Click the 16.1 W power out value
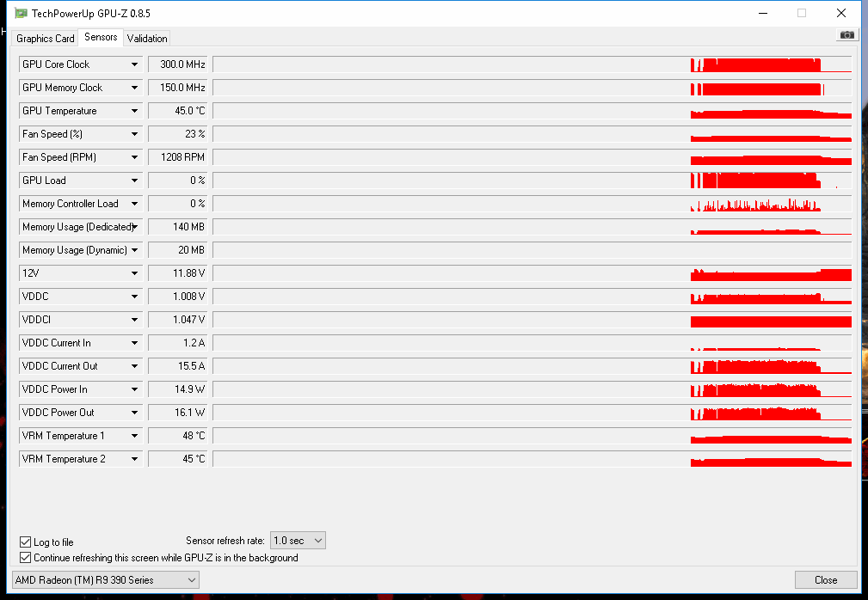Image resolution: width=868 pixels, height=600 pixels. click(178, 413)
